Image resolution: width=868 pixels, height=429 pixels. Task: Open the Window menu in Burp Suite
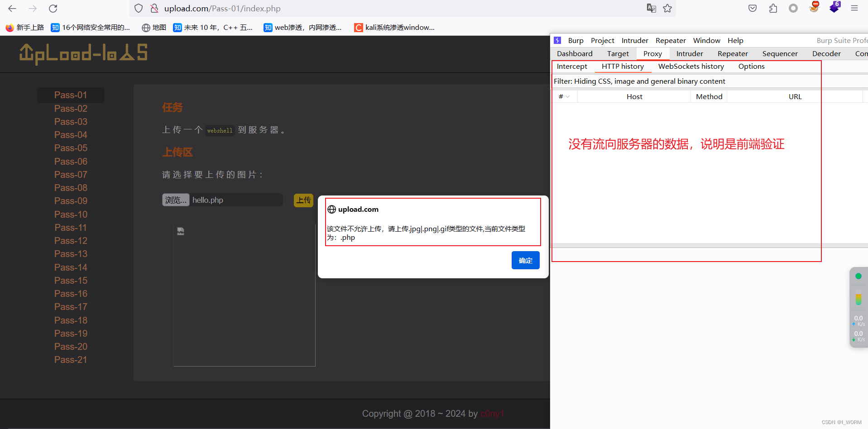706,40
